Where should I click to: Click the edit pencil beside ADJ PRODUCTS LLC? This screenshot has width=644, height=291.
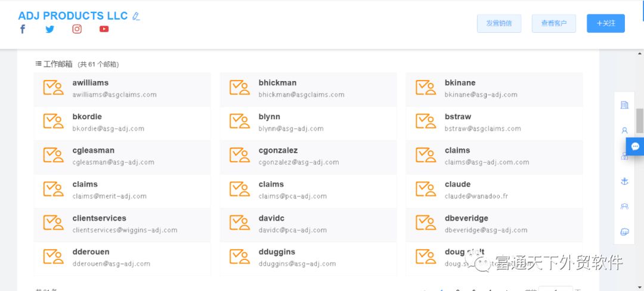click(x=136, y=17)
